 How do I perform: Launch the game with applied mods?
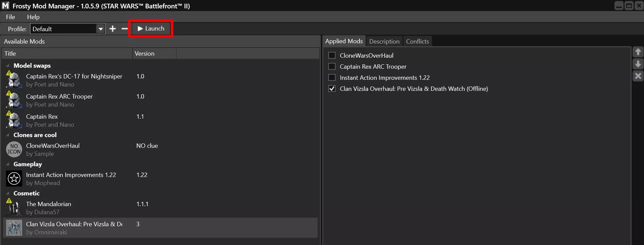tap(151, 29)
